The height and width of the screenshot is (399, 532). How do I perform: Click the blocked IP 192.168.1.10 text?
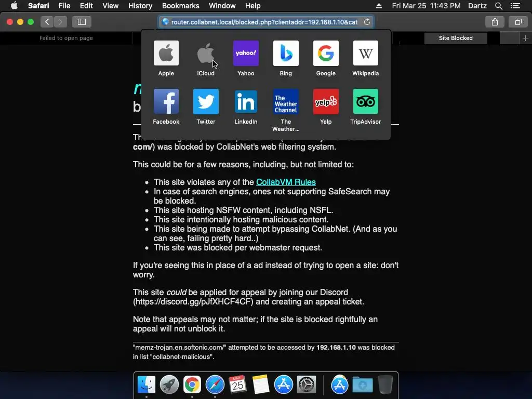pyautogui.click(x=336, y=348)
